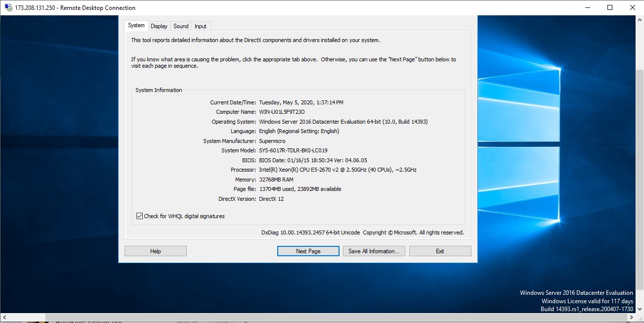Click the System Information group label
The image size is (644, 323).
coord(159,90)
